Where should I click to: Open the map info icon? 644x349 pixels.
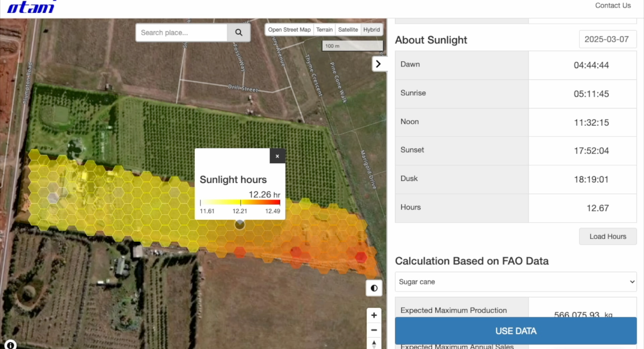pos(10,345)
